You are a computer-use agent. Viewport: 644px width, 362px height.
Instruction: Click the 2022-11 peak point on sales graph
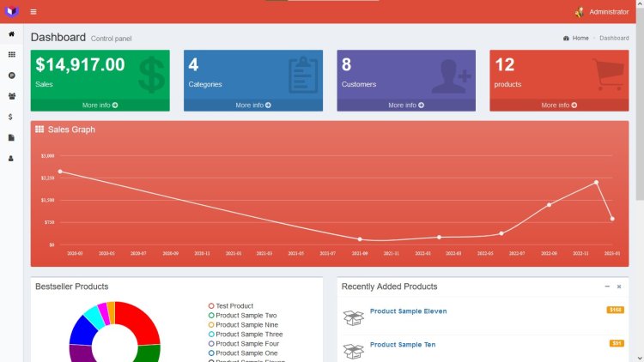pos(596,182)
